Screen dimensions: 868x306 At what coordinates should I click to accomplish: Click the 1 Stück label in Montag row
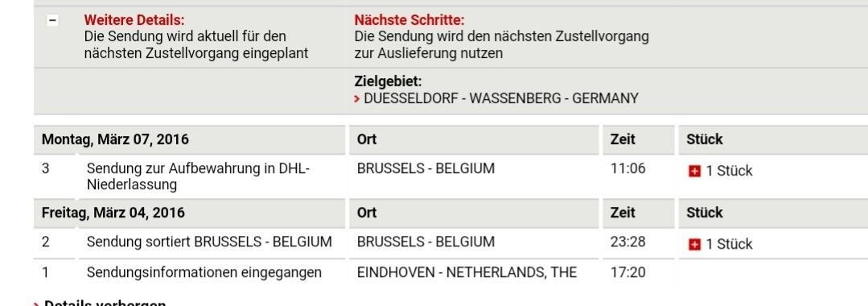pyautogui.click(x=729, y=172)
